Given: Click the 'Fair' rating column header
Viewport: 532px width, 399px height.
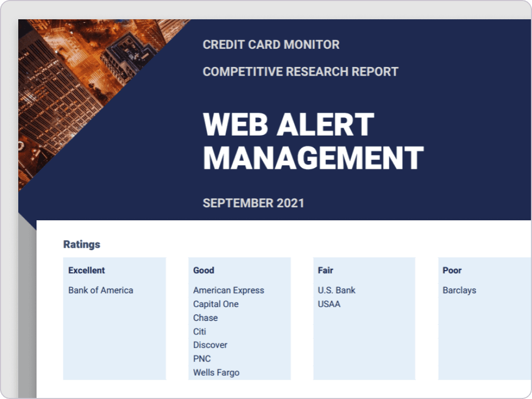Looking at the screenshot, I should pyautogui.click(x=325, y=271).
